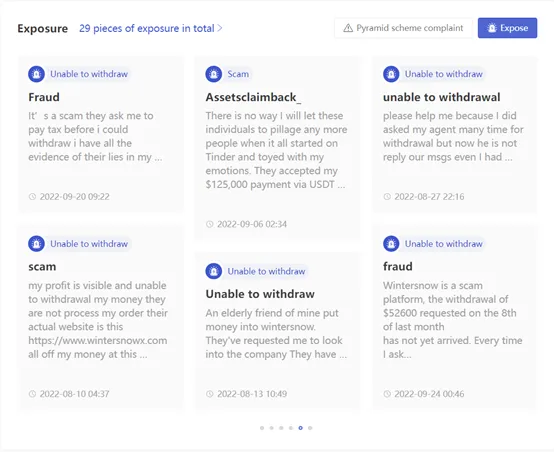Click the clock icon next to 2022-09-24 00:46

[x=387, y=394]
